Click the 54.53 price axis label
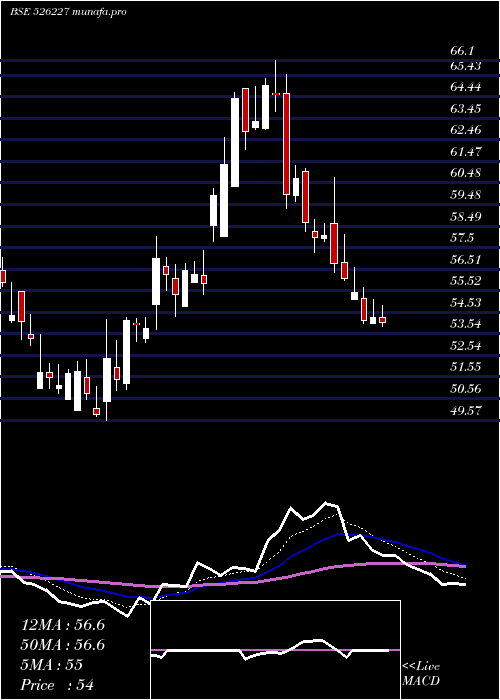This screenshot has height=700, width=500. [466, 303]
